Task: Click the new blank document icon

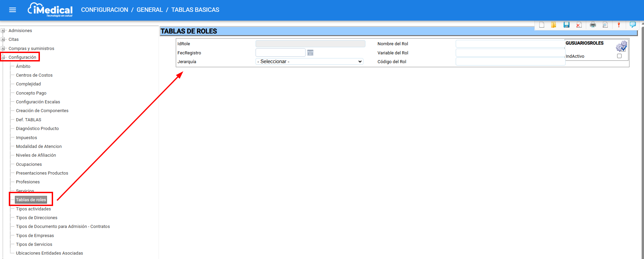Action: pos(542,25)
